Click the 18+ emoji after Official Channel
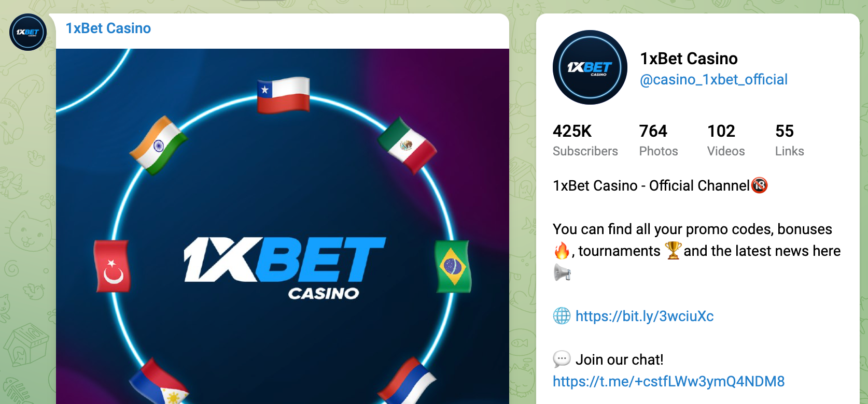The width and height of the screenshot is (868, 404). pos(760,185)
